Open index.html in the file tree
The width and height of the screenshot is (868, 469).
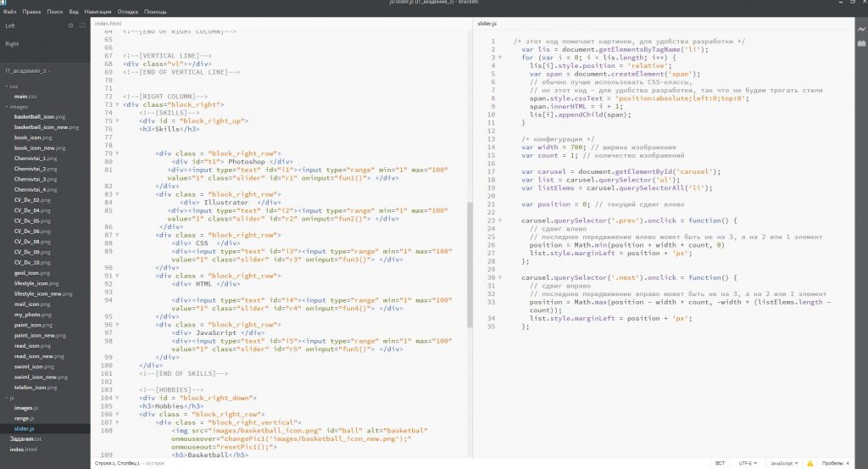click(23, 449)
